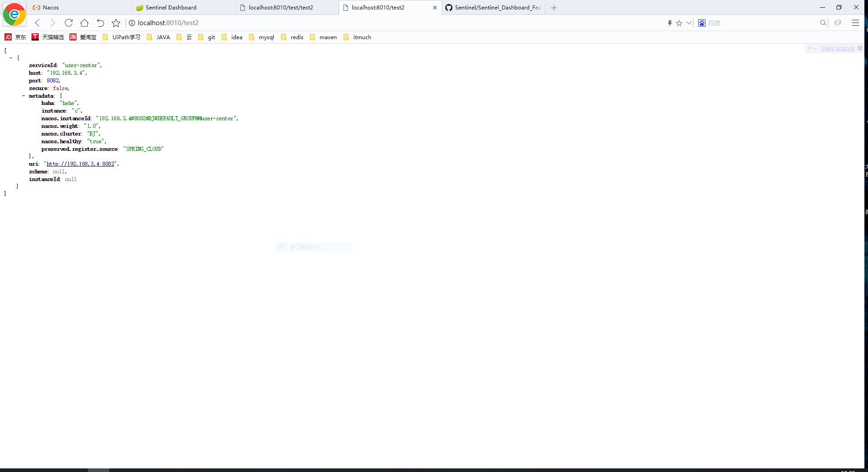Open the 京东 bookmark
Viewport: 868px width, 472px height.
coord(15,37)
